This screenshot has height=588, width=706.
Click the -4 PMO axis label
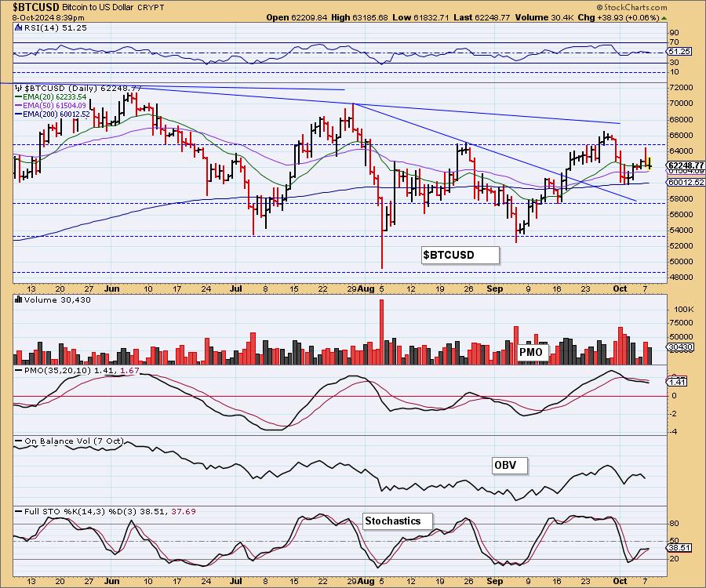pos(674,432)
